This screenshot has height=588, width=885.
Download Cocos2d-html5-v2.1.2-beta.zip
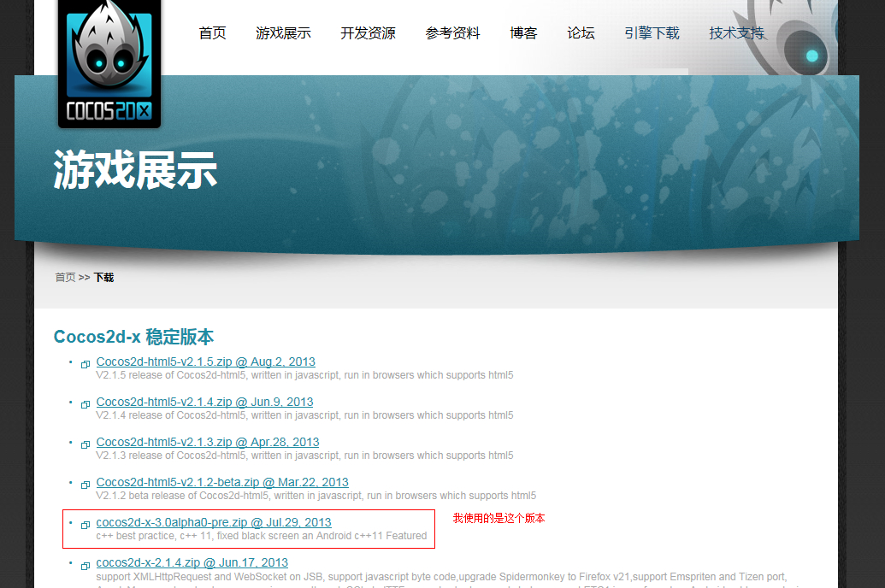[x=222, y=482]
